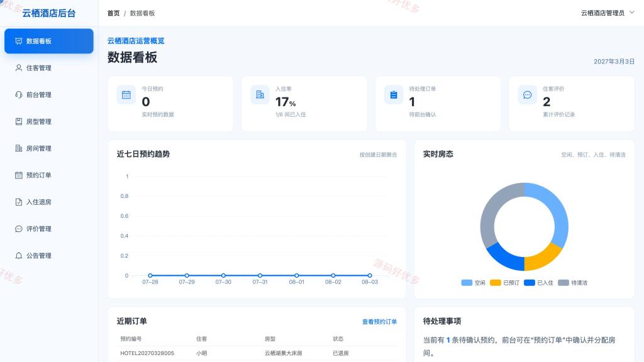
Task: Click the 评价管理 chat bubble icon
Action: pyautogui.click(x=18, y=229)
